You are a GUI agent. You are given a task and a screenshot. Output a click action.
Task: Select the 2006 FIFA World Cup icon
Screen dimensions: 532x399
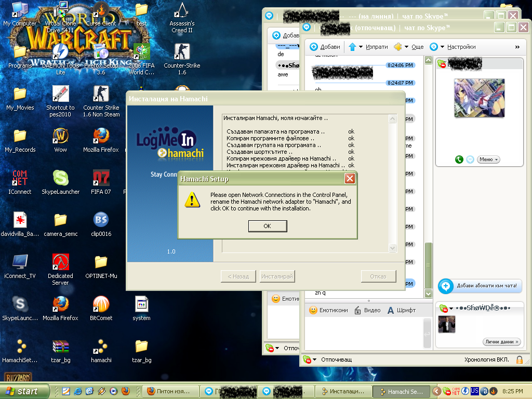tap(141, 59)
